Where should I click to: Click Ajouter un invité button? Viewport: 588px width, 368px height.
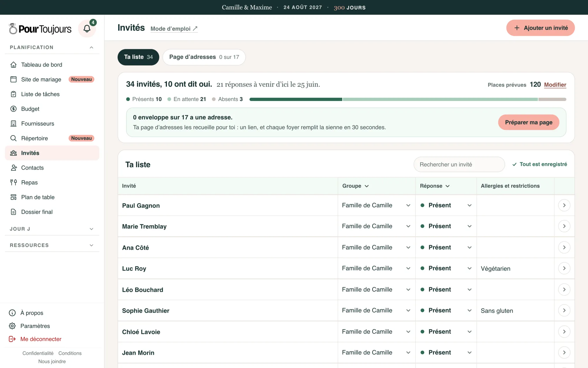pyautogui.click(x=540, y=28)
